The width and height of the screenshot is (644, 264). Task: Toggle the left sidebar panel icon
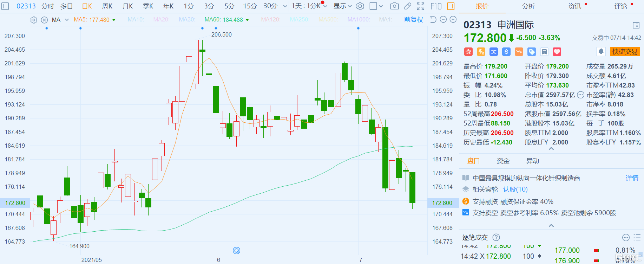click(5, 6)
